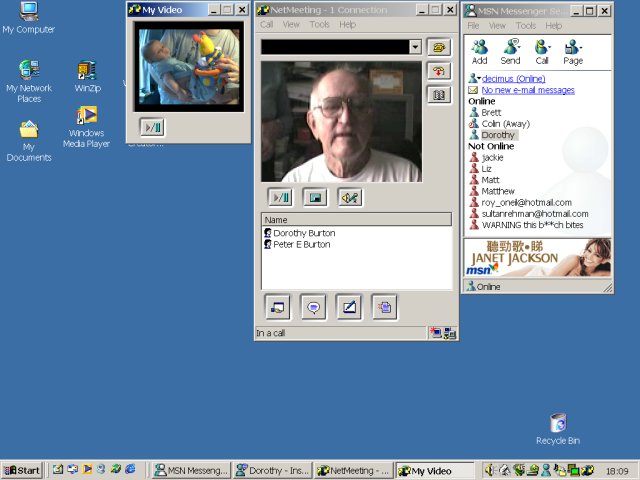Click the black address input field in NetMeeting

(x=335, y=47)
